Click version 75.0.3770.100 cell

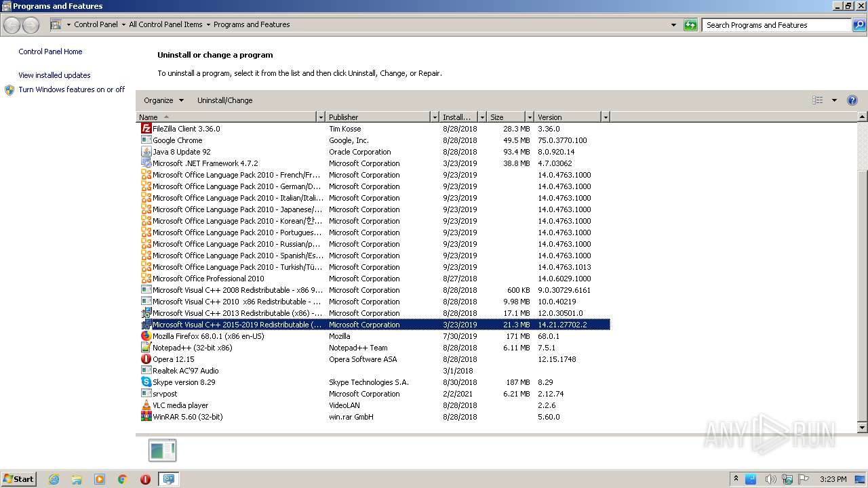562,140
